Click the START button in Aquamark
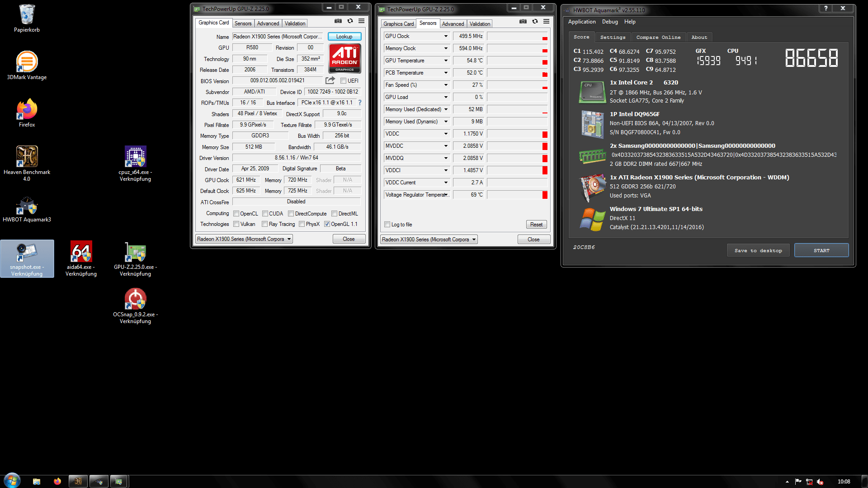868x488 pixels. point(821,250)
